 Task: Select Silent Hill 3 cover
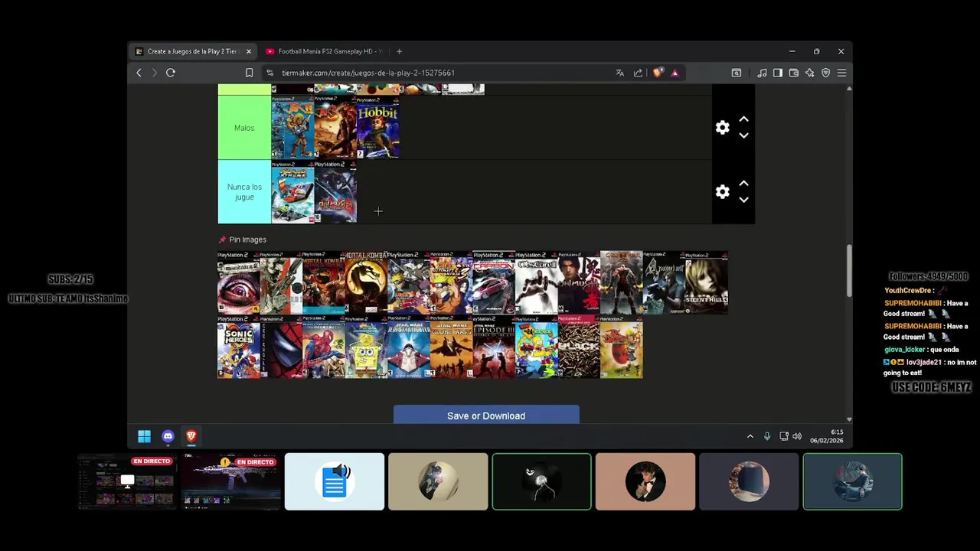(x=706, y=283)
